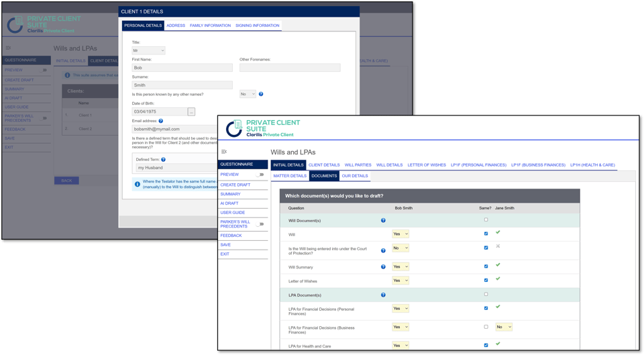This screenshot has width=644, height=355.
Task: Click into the empty Other Forenames field
Action: click(x=290, y=68)
